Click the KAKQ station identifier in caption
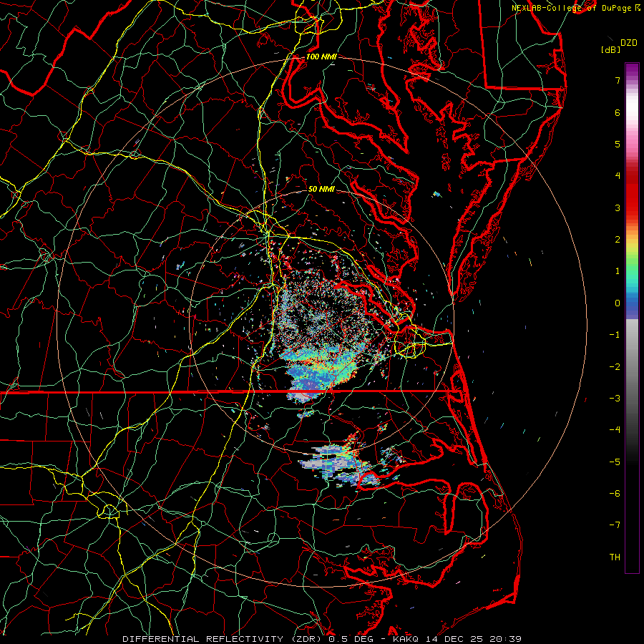 tap(406, 639)
